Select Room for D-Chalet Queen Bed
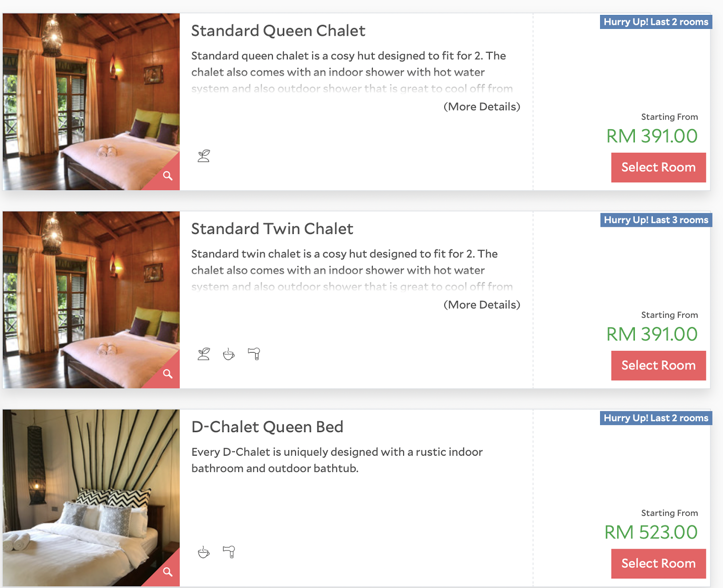 click(658, 564)
